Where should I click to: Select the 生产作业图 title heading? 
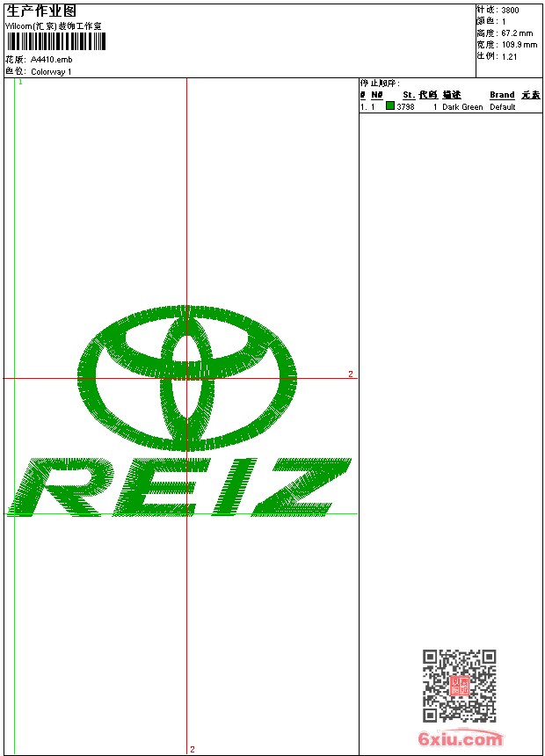coord(41,11)
